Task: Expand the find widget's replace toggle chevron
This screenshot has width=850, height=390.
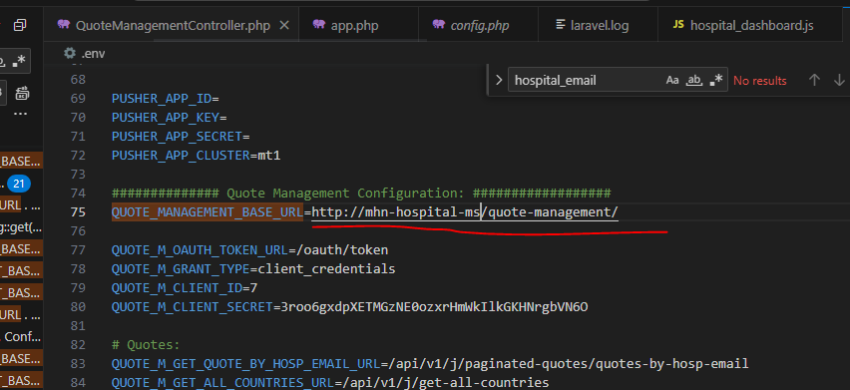Action: 499,80
